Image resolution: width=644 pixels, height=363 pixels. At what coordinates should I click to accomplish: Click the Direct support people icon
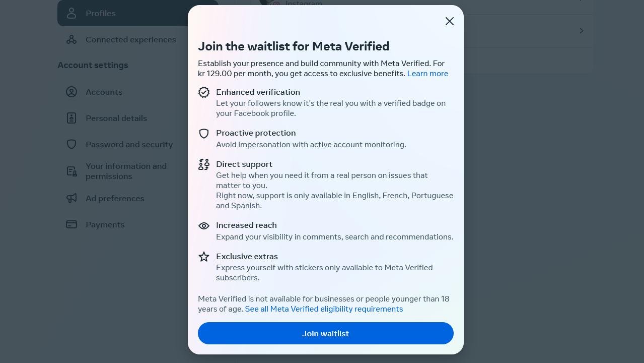click(x=204, y=164)
